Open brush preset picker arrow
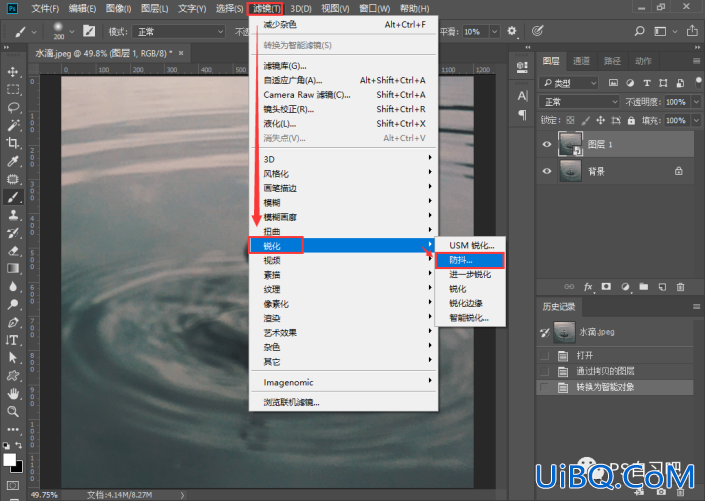 (x=71, y=31)
